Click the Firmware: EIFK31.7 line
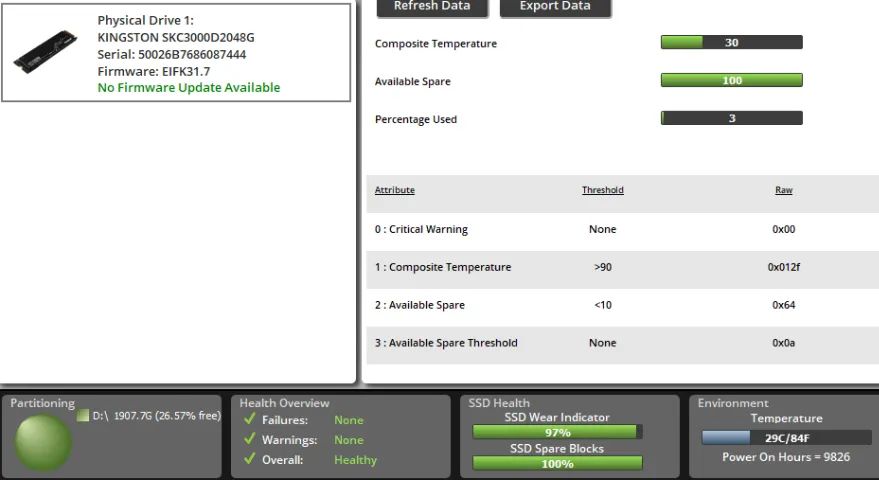Viewport: 879px width, 480px height. pyautogui.click(x=154, y=71)
